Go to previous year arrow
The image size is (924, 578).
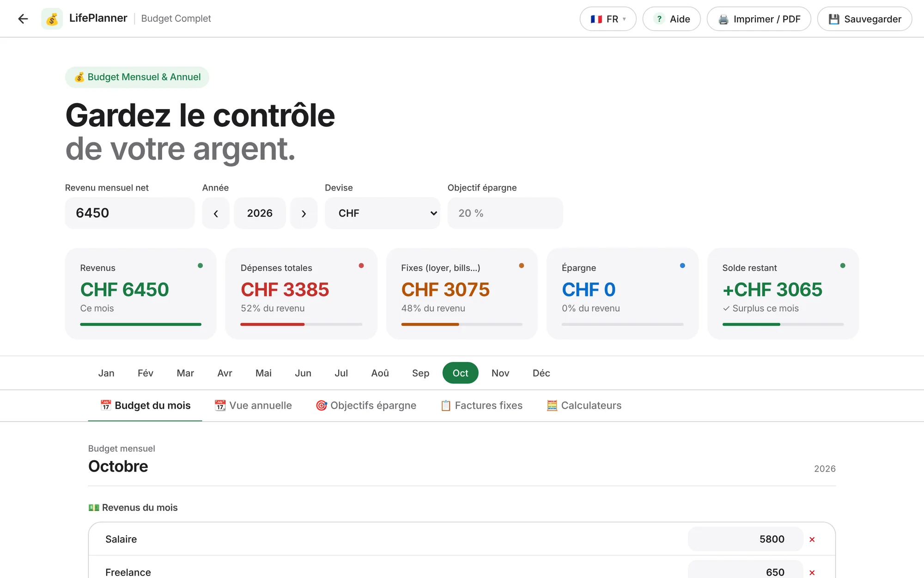tap(216, 213)
